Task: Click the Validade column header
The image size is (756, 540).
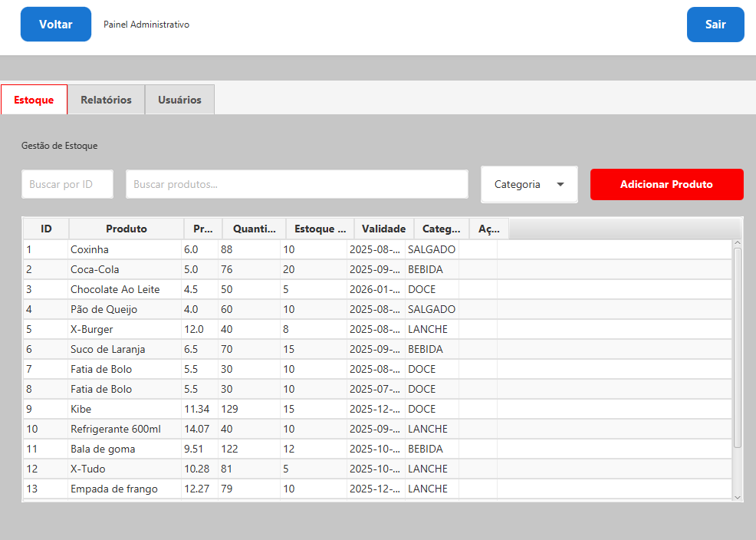Action: (x=383, y=228)
